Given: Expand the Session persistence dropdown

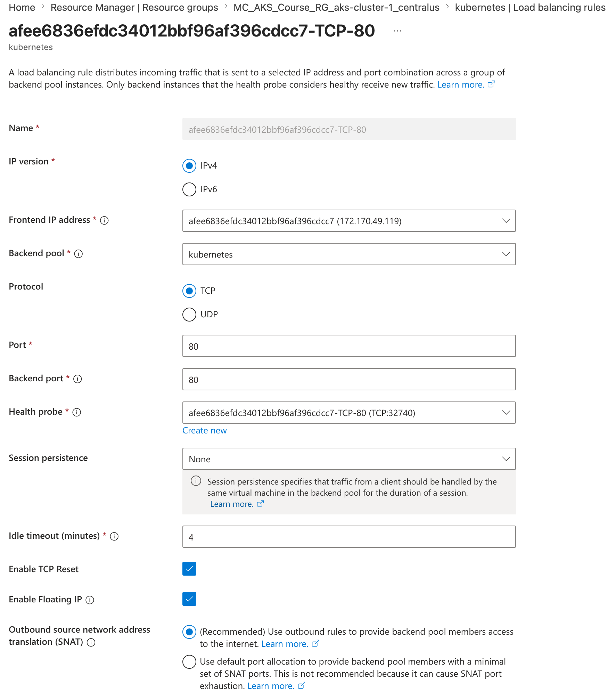Looking at the screenshot, I should point(349,459).
